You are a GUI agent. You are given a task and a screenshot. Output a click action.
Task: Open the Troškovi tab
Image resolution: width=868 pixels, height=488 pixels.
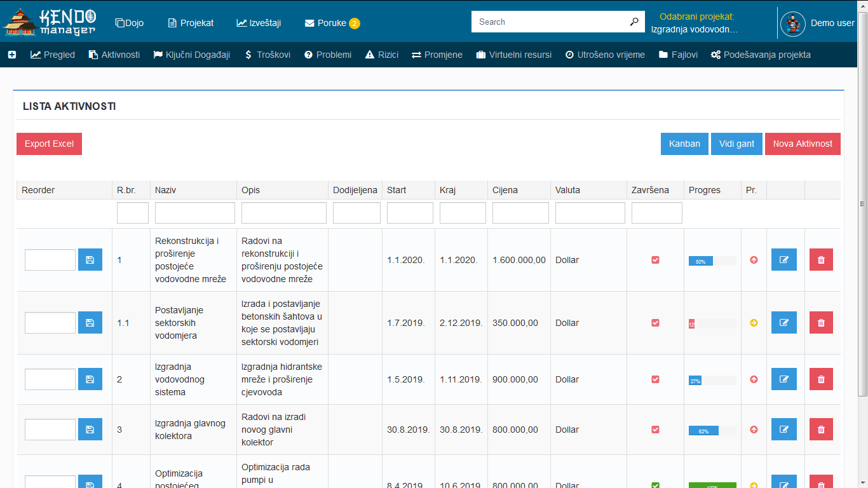[x=268, y=55]
